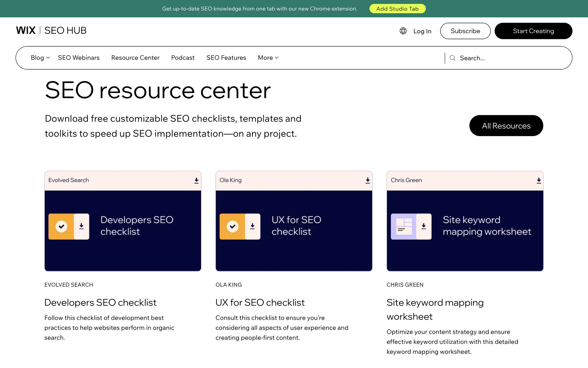The image size is (588, 368).
Task: Expand the Blog dropdown menu
Action: pos(40,58)
